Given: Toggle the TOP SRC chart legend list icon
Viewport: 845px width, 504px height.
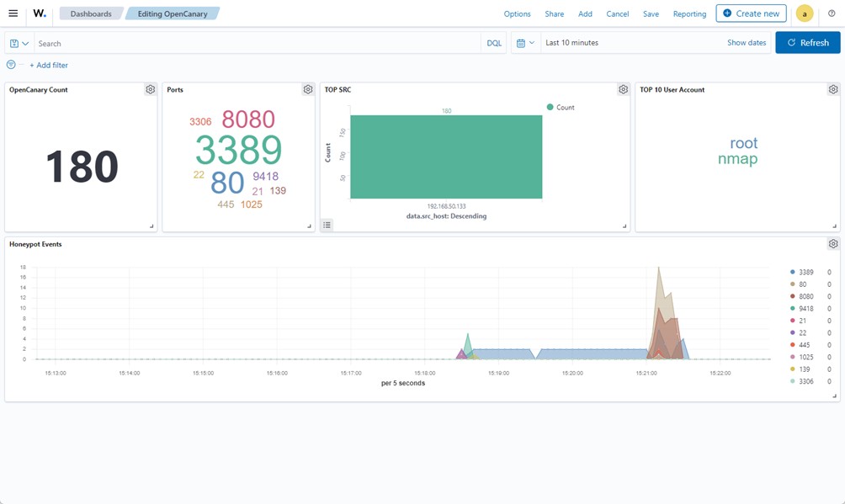Looking at the screenshot, I should (x=327, y=225).
